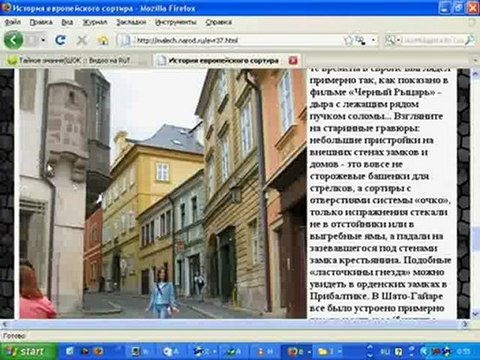Click the magnifier search button
The image size is (480, 360).
pos(469,41)
